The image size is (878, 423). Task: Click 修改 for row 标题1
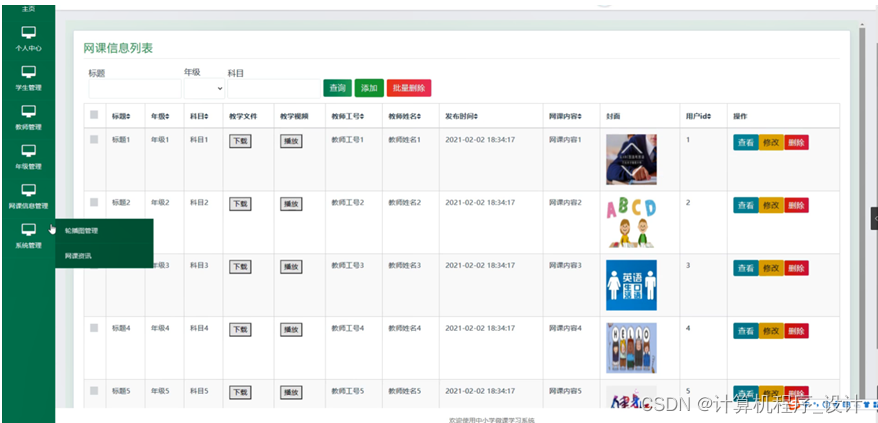coord(771,142)
